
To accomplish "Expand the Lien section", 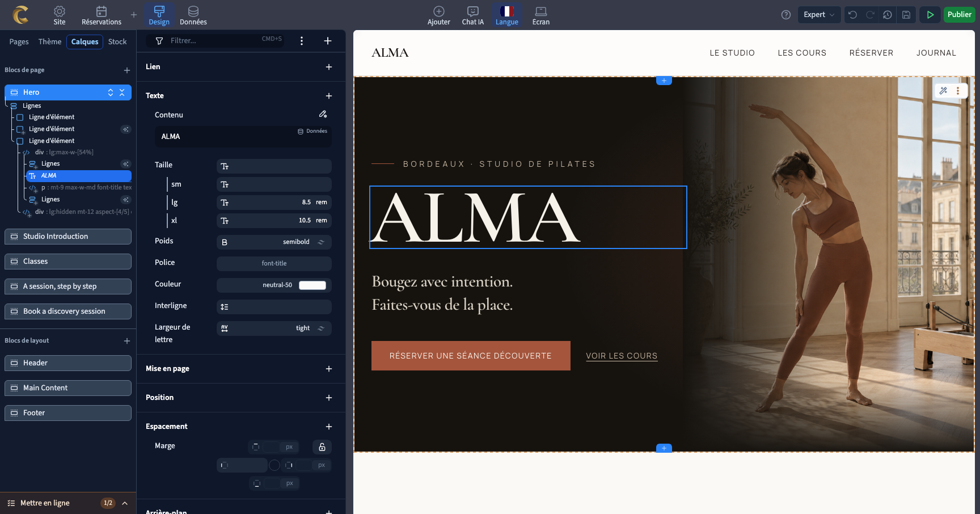I will (329, 67).
